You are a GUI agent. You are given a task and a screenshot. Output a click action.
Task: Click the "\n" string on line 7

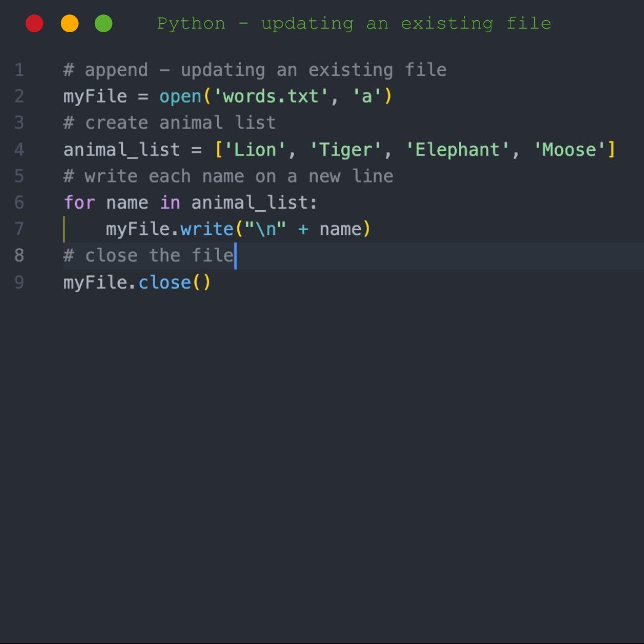(265, 229)
